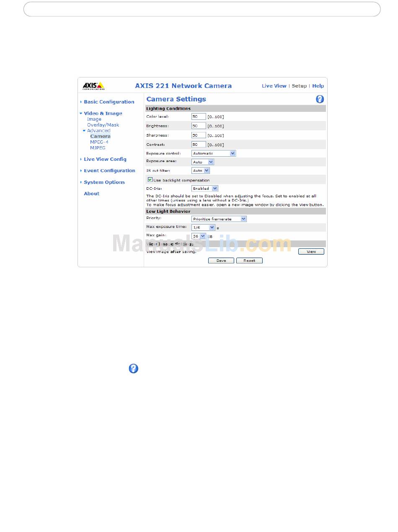This screenshot has width=398, height=532.
Task: Open the Exposure area dropdown
Action: pyautogui.click(x=203, y=162)
